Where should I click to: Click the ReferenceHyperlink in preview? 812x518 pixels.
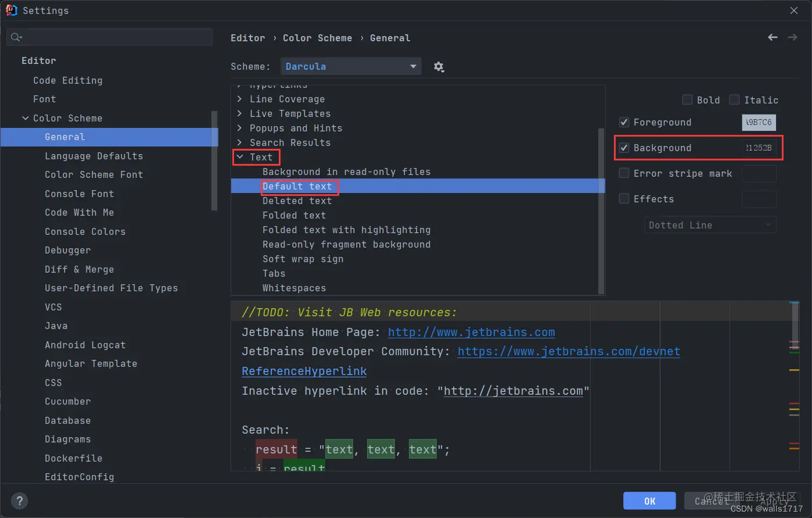(x=304, y=371)
